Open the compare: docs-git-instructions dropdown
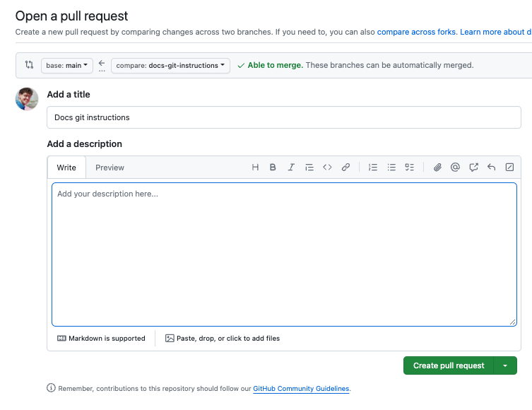Image resolution: width=532 pixels, height=410 pixels. click(x=170, y=66)
